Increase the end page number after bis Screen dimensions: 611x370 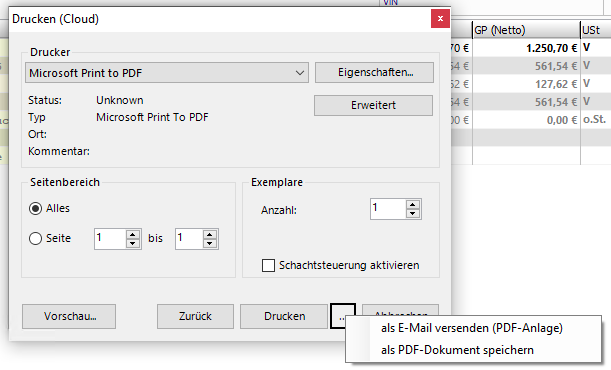pos(210,234)
